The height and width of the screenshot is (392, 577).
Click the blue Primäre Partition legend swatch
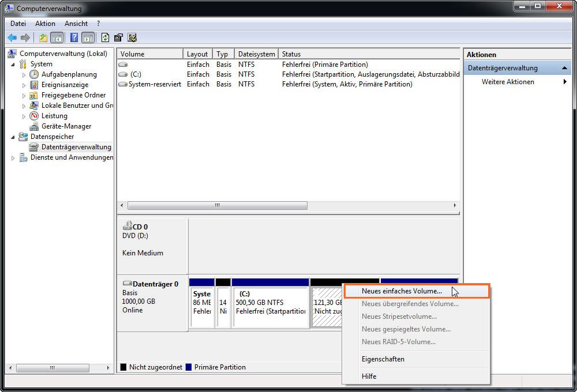coord(189,367)
